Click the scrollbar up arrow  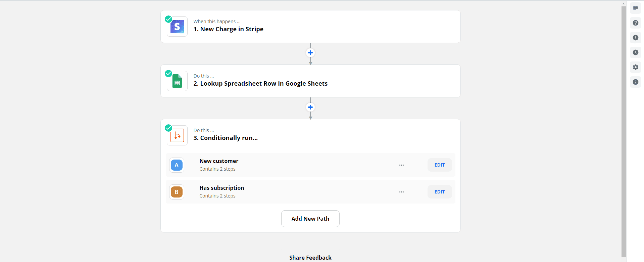624,4
